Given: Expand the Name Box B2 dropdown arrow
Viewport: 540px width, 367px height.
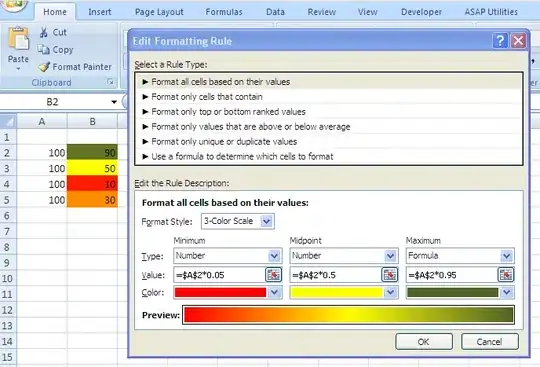Looking at the screenshot, I should [114, 102].
